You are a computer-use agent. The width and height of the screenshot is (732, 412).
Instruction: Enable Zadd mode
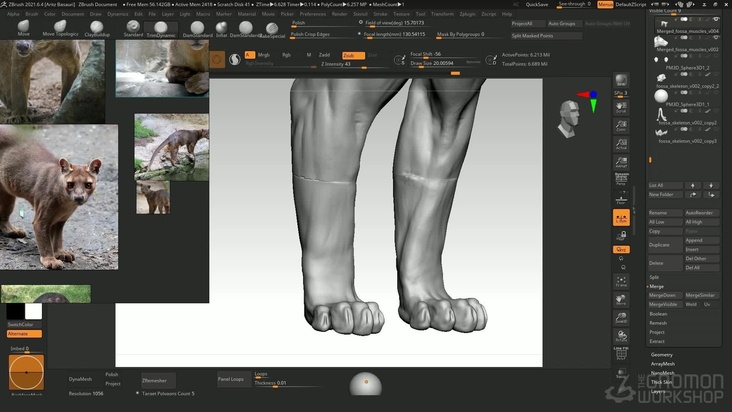click(324, 55)
